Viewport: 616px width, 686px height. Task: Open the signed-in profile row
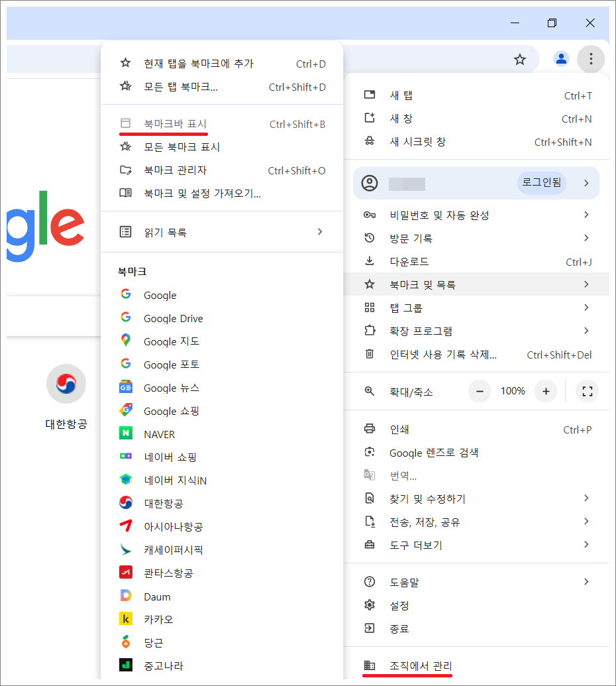coord(476,183)
